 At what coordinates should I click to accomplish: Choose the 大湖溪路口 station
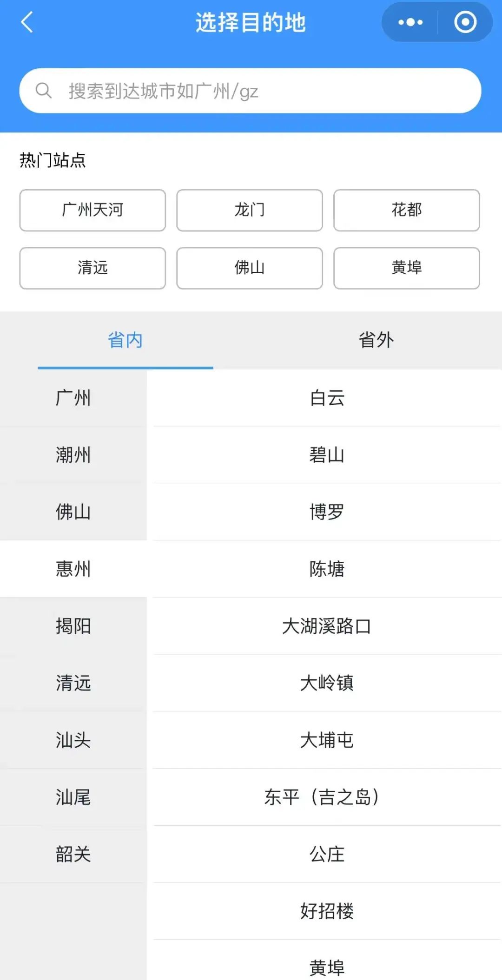point(327,626)
